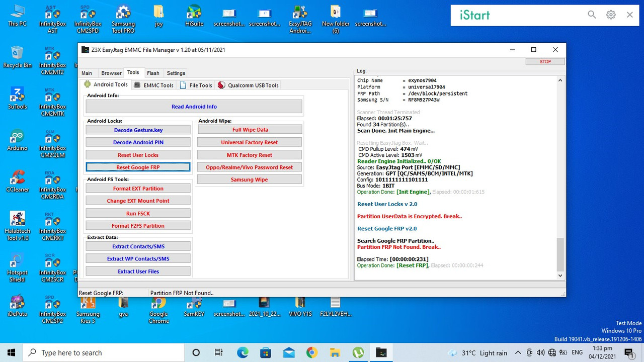This screenshot has width=644, height=362.
Task: Click Decode Gesture.key button
Action: point(138,130)
